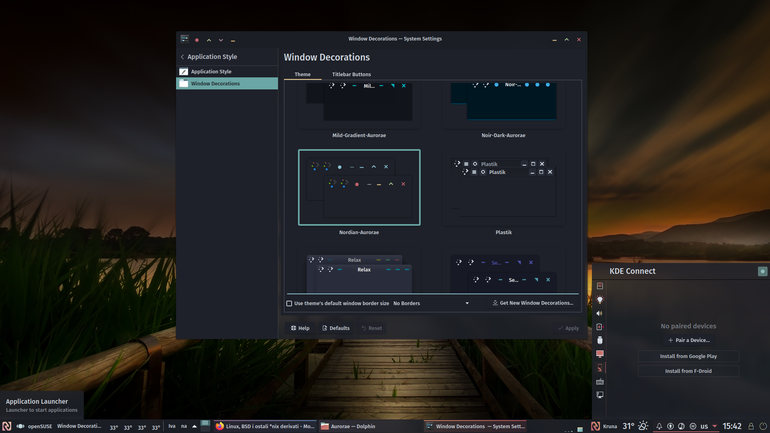This screenshot has width=770, height=433.
Task: Toggle the pin button on KDE Connect popup
Action: [762, 271]
